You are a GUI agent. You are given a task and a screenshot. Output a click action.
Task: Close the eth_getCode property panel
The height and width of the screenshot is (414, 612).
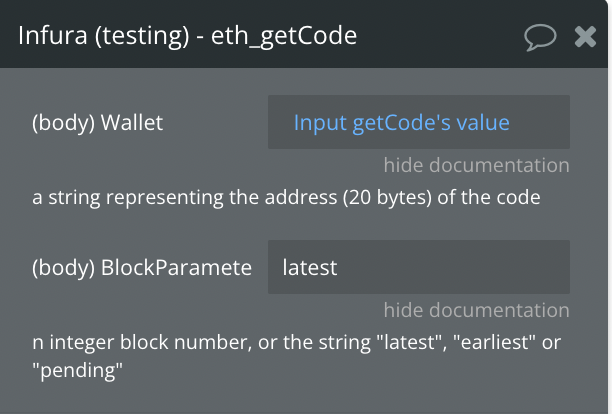pos(586,37)
